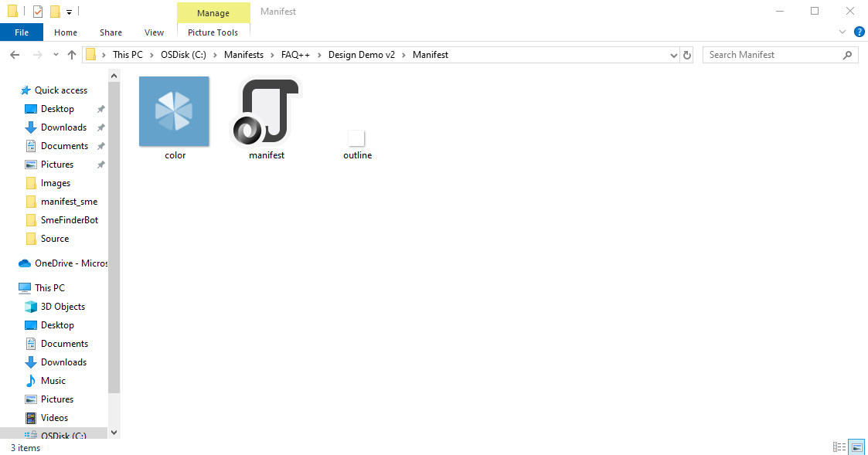The width and height of the screenshot is (868, 455).
Task: Refresh the Manifest folder view
Action: point(687,55)
